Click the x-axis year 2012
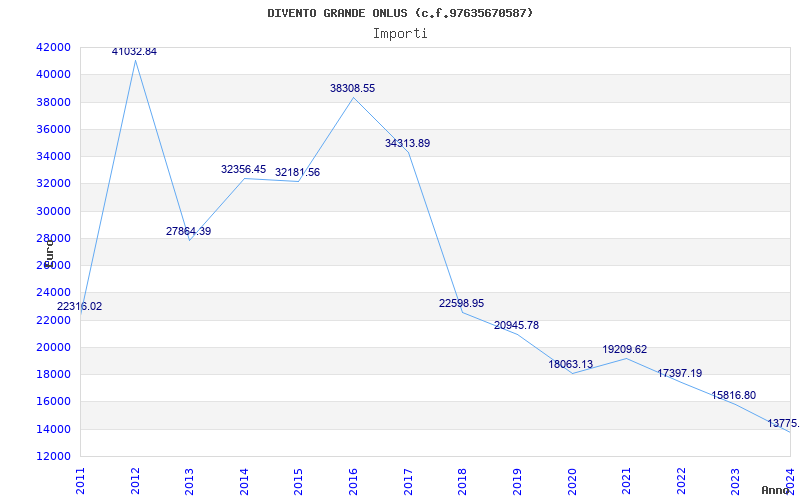This screenshot has width=800, height=500. pyautogui.click(x=135, y=481)
